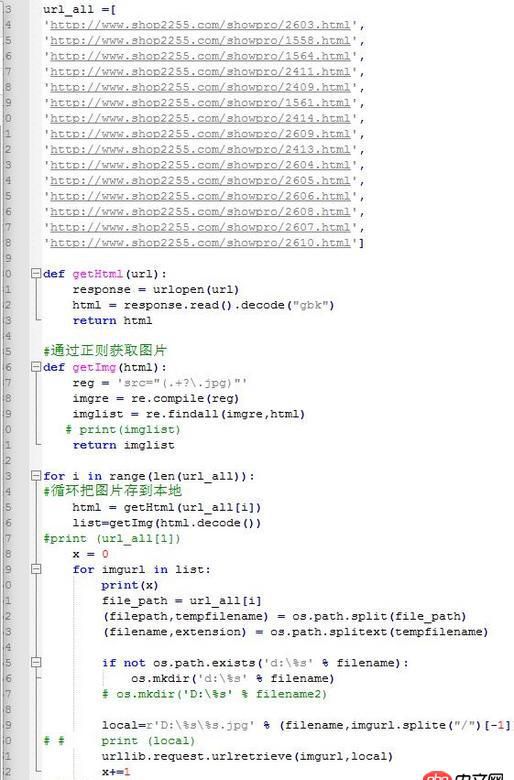Open the showpro/2610.html URL link
This screenshot has width=514, height=780.
[200, 243]
